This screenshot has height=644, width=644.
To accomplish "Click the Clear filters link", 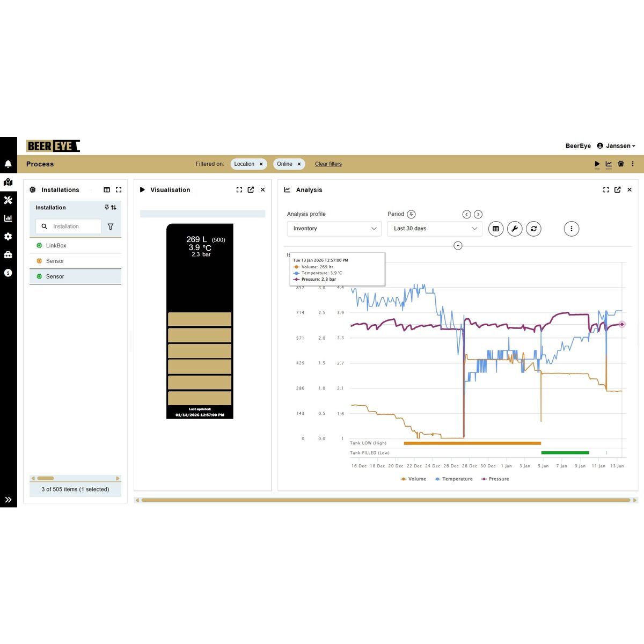I will coord(328,164).
